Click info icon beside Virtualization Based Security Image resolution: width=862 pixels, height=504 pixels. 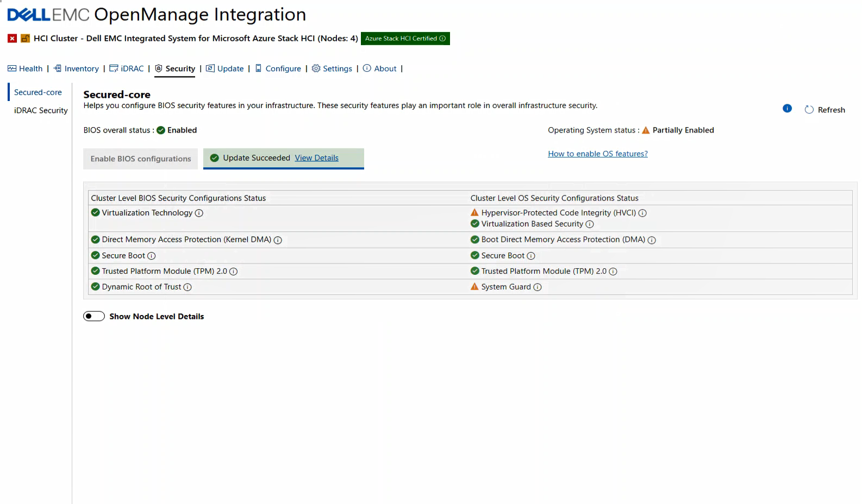coord(590,224)
